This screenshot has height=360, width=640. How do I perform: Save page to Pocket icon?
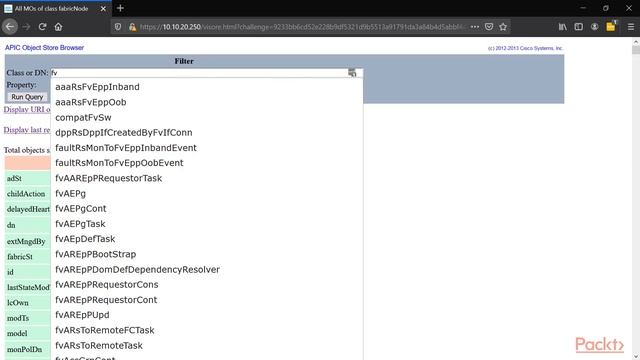(489, 27)
